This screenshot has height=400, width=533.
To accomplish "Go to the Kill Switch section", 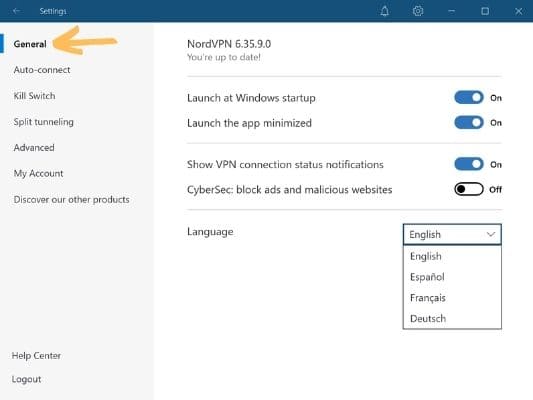I will 34,96.
